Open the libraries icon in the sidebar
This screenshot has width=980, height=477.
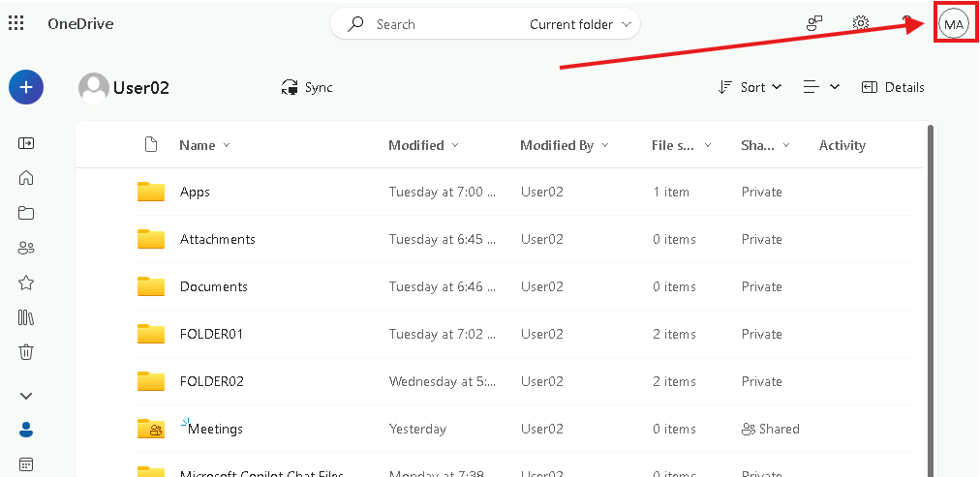(x=25, y=317)
